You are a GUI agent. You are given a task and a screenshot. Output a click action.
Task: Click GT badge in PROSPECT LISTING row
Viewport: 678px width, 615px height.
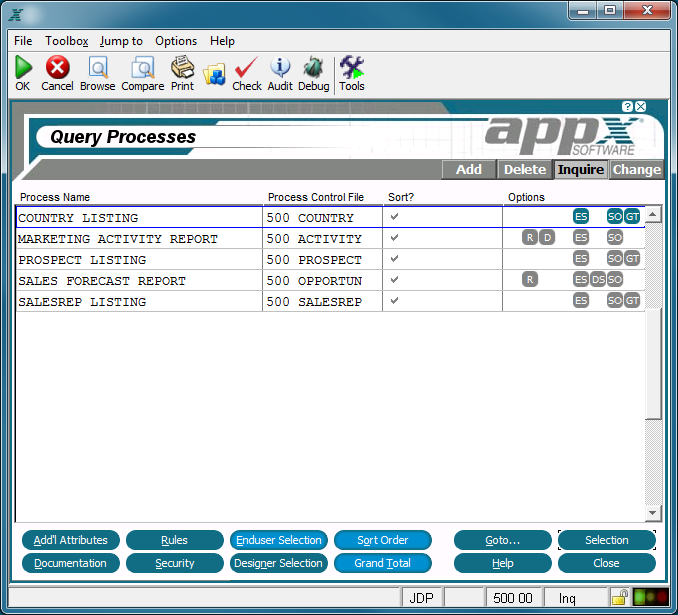(632, 258)
